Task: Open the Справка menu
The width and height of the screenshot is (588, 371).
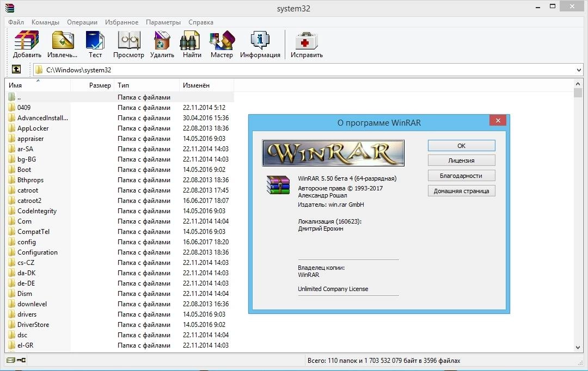Action: (x=200, y=22)
